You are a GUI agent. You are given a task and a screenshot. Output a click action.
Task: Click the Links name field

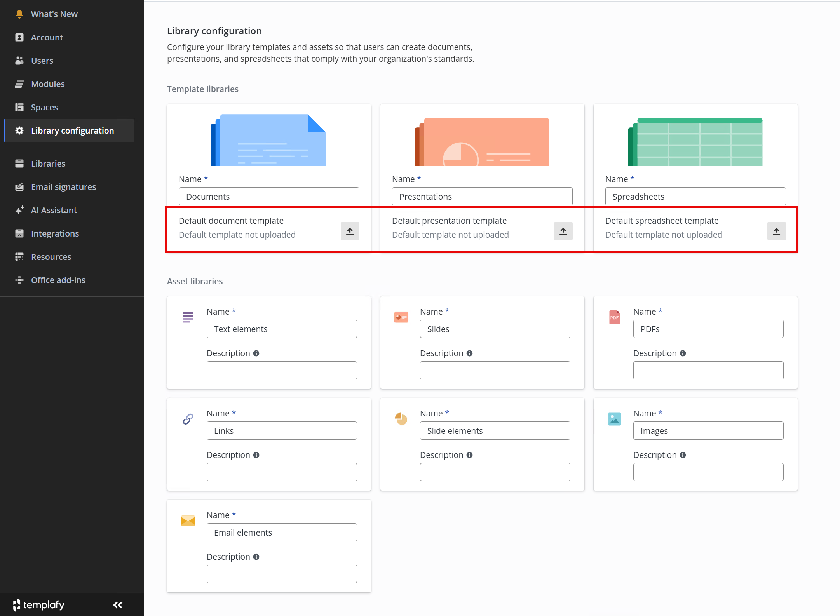[x=281, y=431]
